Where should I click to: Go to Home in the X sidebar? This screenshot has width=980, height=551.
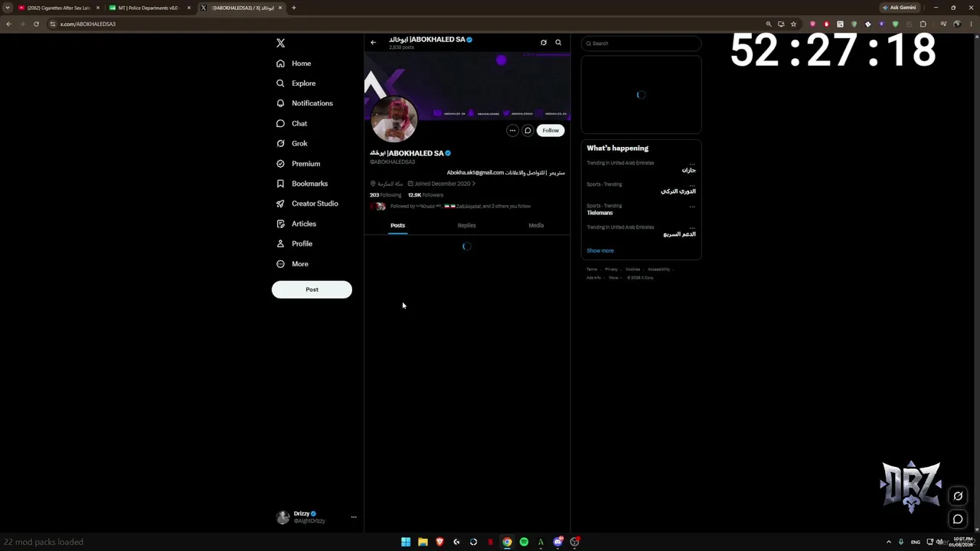[294, 64]
